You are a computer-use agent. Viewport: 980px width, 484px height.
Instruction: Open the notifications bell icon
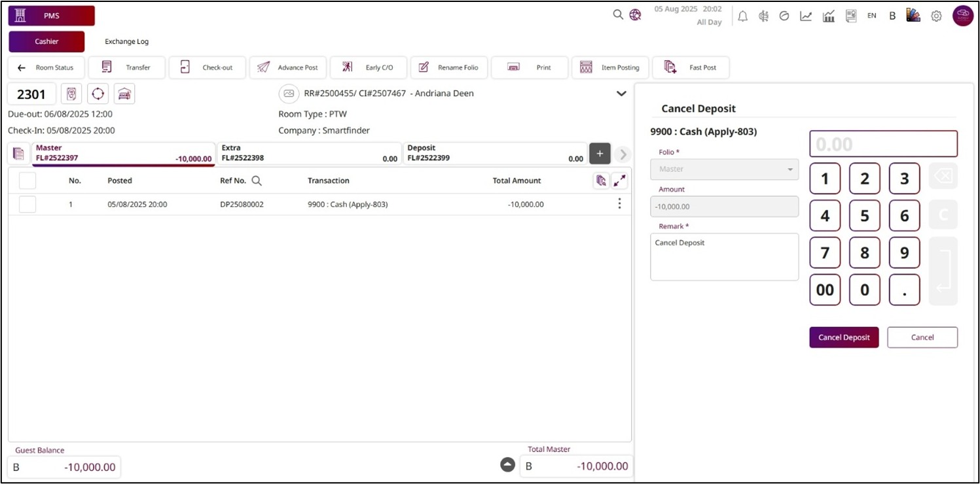[742, 16]
